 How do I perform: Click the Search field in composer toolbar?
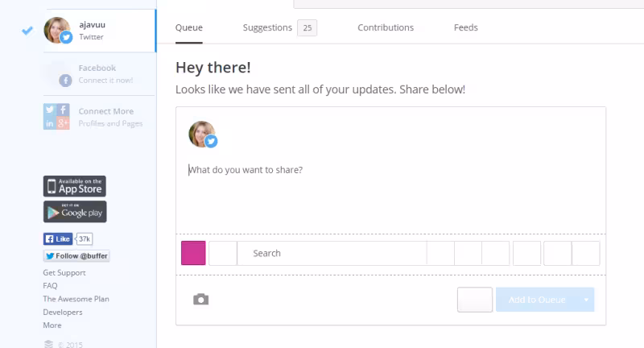click(x=332, y=253)
